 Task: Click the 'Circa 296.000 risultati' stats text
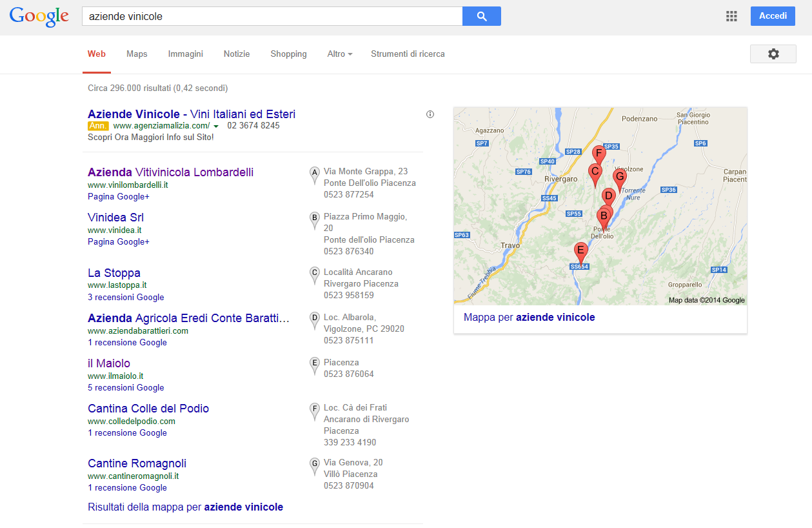(x=157, y=88)
